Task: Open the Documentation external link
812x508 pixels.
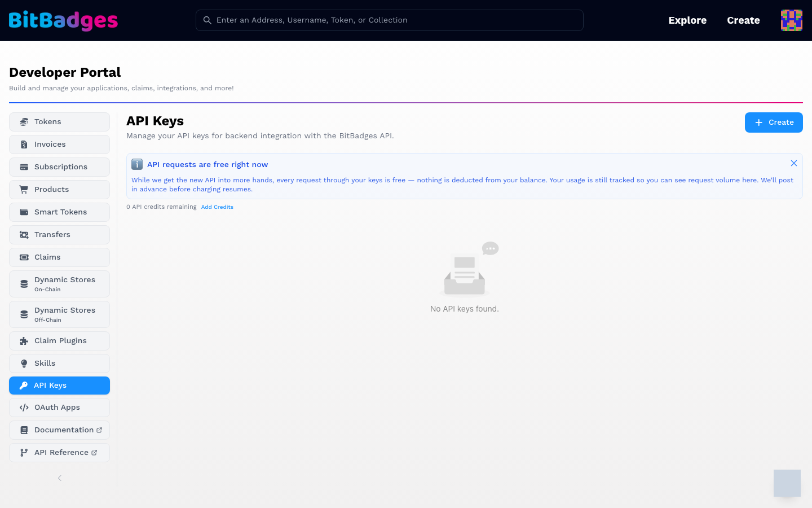Action: (59, 430)
